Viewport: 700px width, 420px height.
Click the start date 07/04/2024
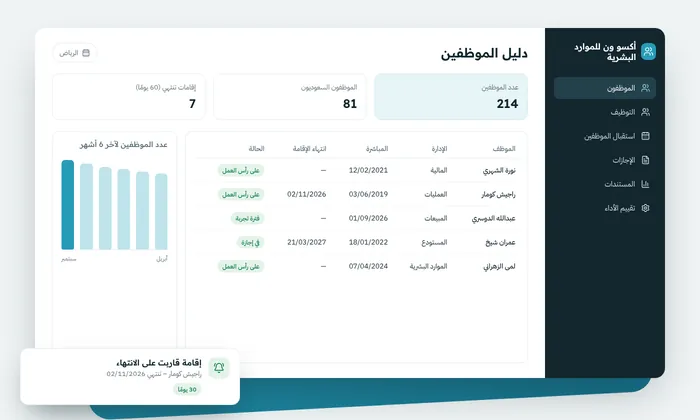click(368, 266)
